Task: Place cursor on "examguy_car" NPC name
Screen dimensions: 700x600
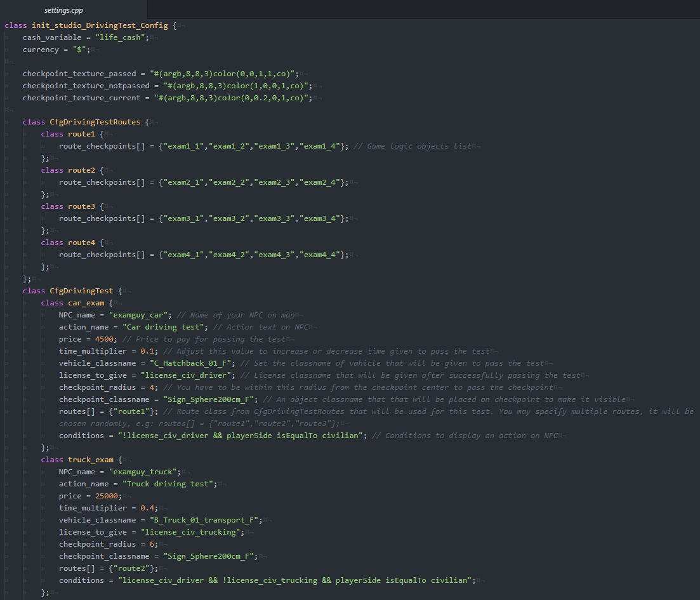Action: point(138,315)
